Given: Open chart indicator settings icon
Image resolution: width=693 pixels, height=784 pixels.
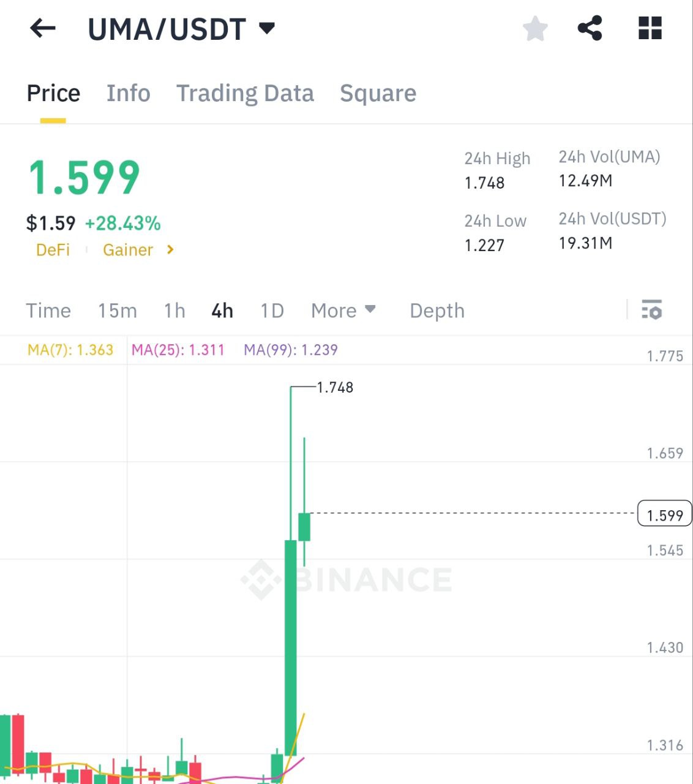Looking at the screenshot, I should click(651, 310).
